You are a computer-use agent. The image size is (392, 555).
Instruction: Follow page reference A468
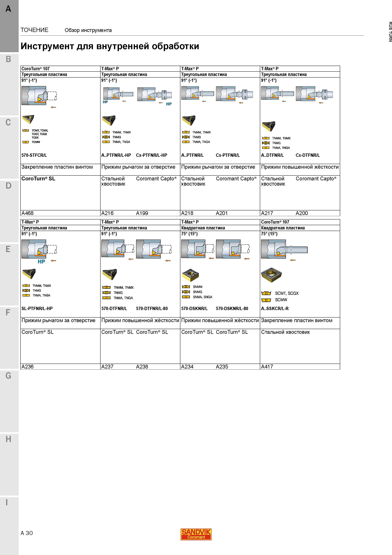[x=28, y=213]
